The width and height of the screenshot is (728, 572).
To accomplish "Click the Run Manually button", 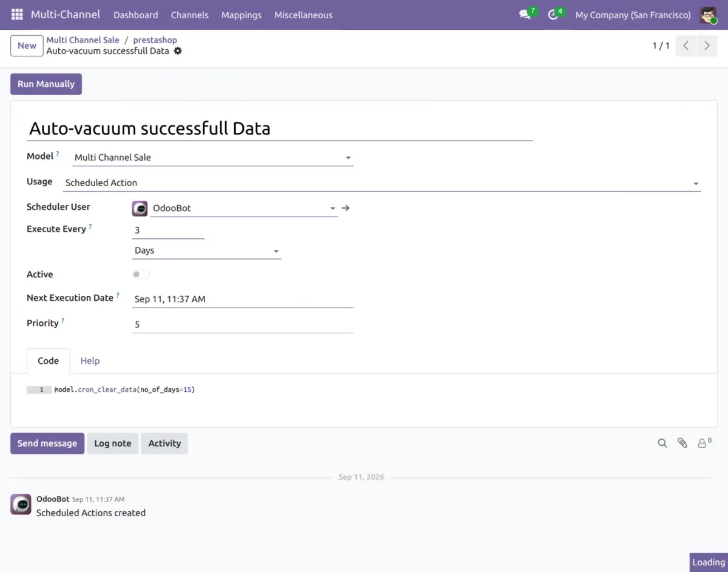I will point(46,84).
